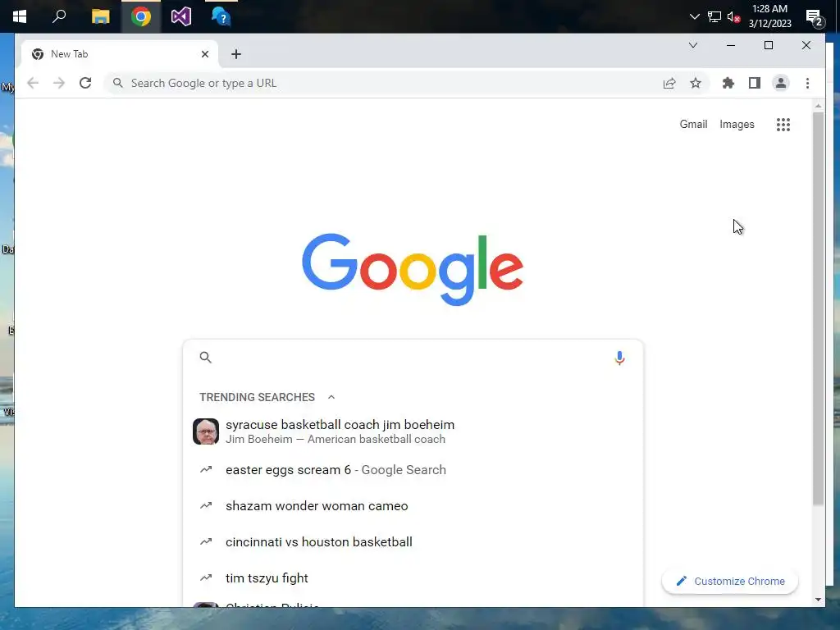Image resolution: width=840 pixels, height=630 pixels.
Task: Click the Google logo
Action: coord(413,269)
